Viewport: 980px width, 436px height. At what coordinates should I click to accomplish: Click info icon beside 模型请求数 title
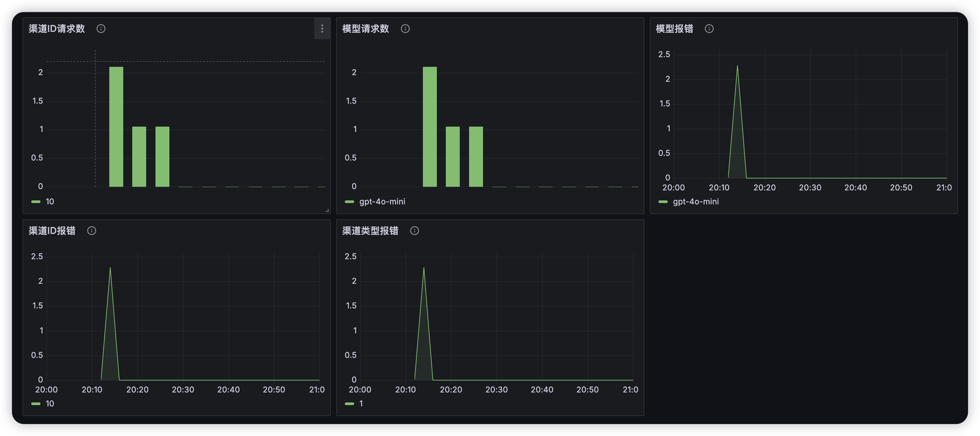click(405, 29)
